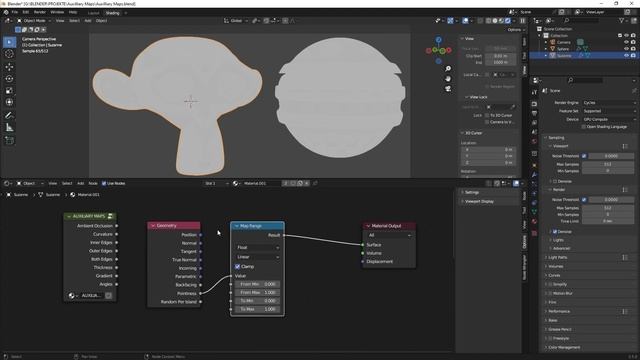The height and width of the screenshot is (360, 640).
Task: Select the Add Cube tool
Action: [9, 140]
